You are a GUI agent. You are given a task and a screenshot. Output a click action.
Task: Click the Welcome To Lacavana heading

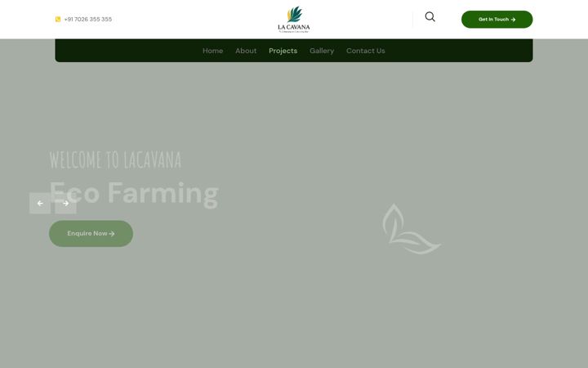tap(115, 159)
